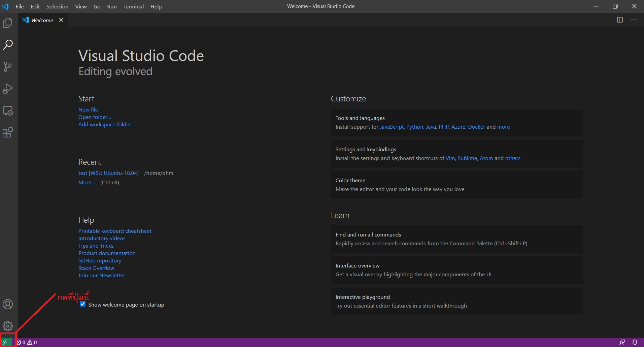
Task: Click Join our Newsletter link
Action: (x=102, y=276)
